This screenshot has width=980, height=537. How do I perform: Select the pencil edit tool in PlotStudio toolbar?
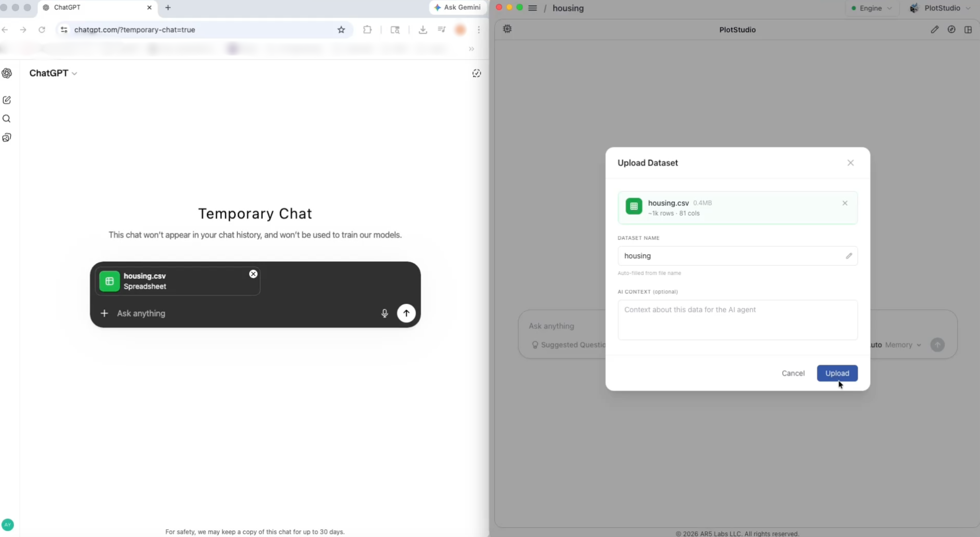[935, 29]
